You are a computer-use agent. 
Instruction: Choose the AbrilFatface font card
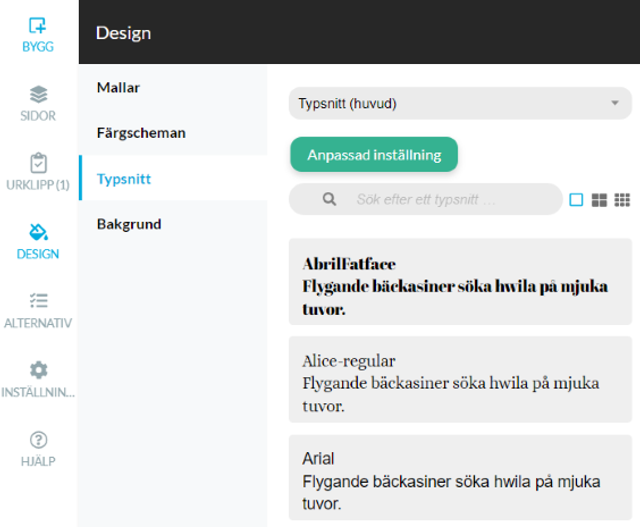tap(460, 282)
